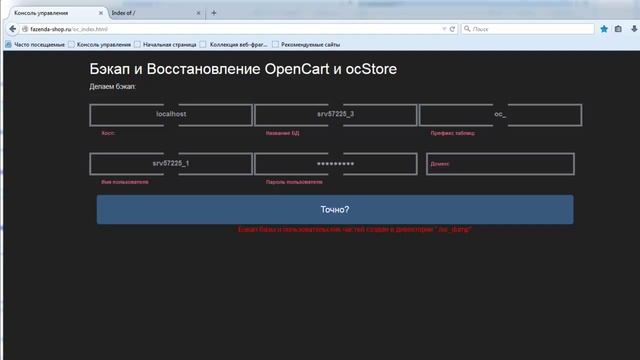Open the URL history dropdown arrow
This screenshot has width=640, height=360.
[444, 29]
